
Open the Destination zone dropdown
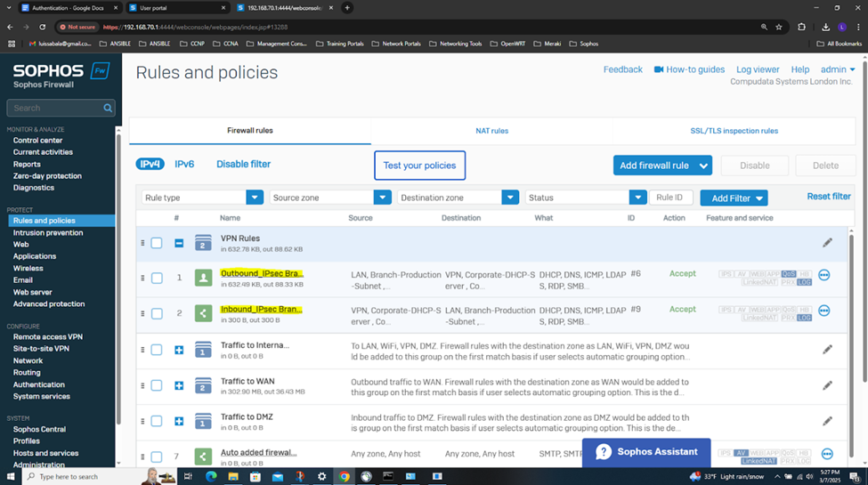point(458,197)
